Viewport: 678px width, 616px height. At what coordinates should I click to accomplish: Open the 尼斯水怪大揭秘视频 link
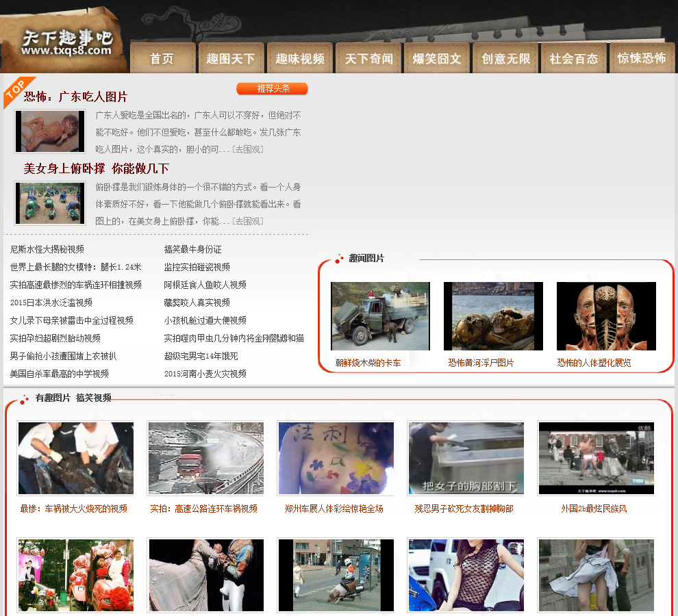click(x=47, y=249)
